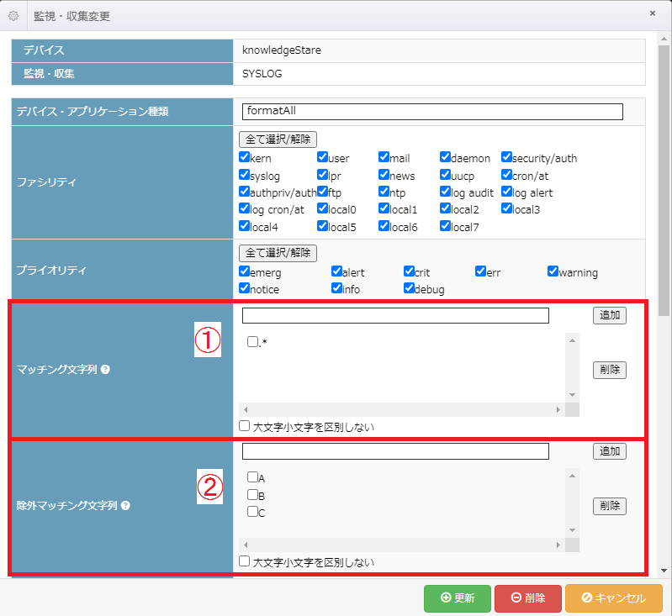Toggle the ftp checkbox
The image size is (672, 616).
click(x=323, y=191)
